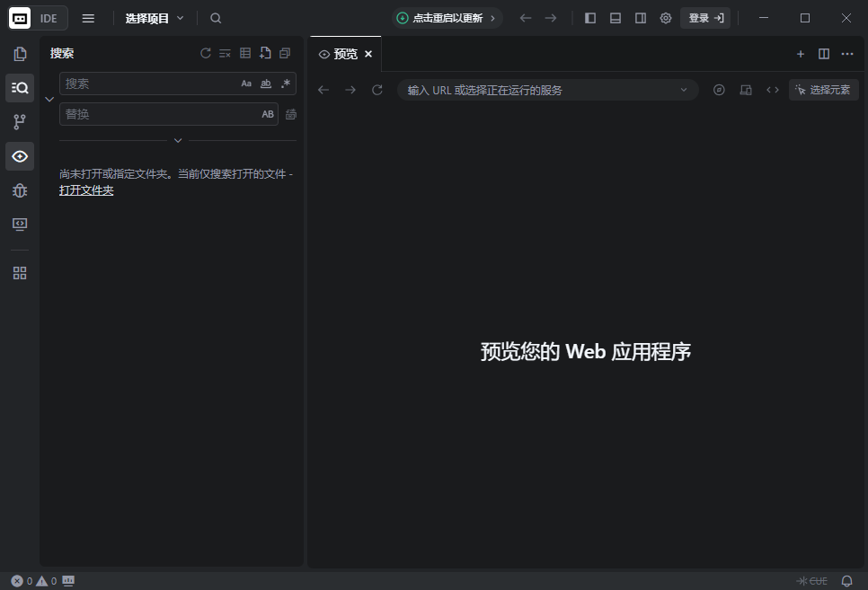This screenshot has height=590, width=868.
Task: Collapse all search results icon
Action: click(285, 53)
